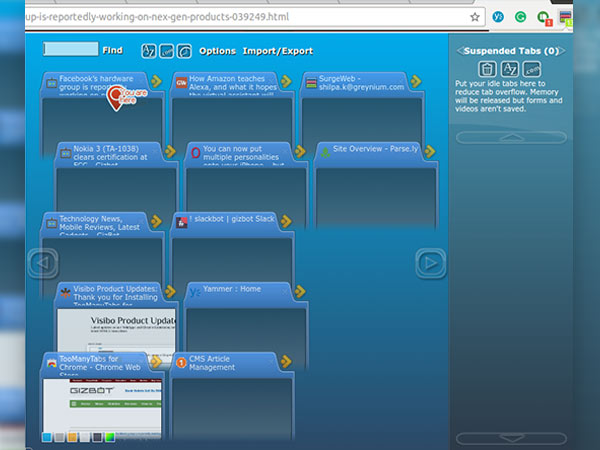Viewport: 600px width, 450px height.
Task: Select the green theme color swatch
Action: [x=110, y=437]
